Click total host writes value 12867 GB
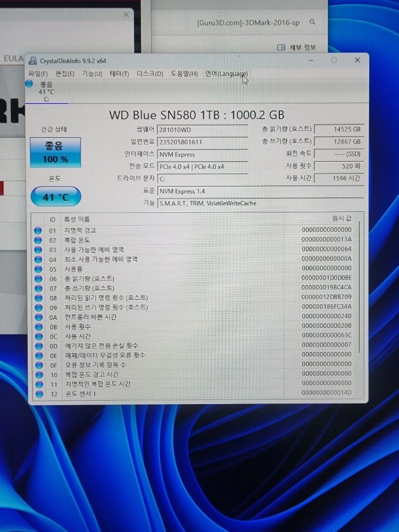This screenshot has width=399, height=532. [x=339, y=142]
